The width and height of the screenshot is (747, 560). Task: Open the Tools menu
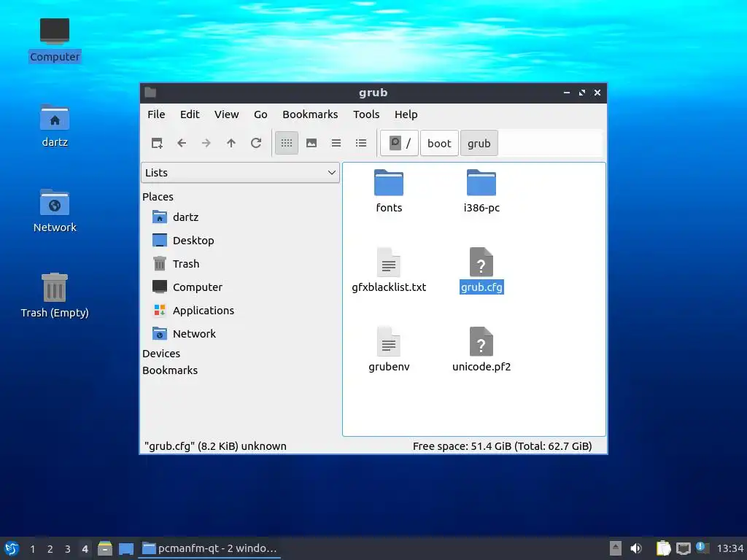[366, 114]
